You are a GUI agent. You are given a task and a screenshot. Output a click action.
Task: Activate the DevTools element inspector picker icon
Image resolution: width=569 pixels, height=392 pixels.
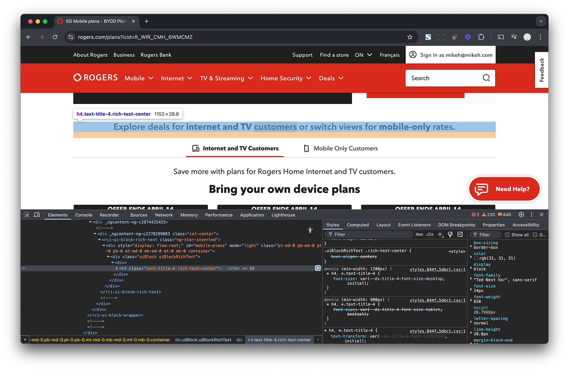(26, 215)
